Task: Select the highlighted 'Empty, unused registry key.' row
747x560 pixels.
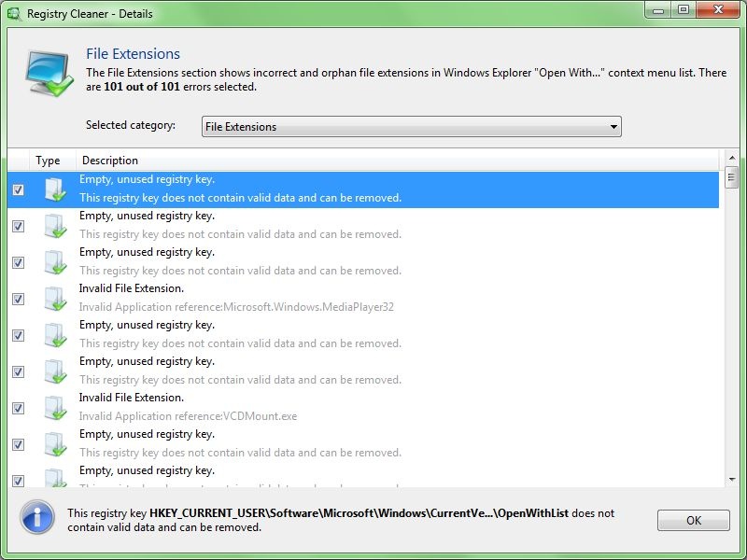Action: [x=363, y=189]
